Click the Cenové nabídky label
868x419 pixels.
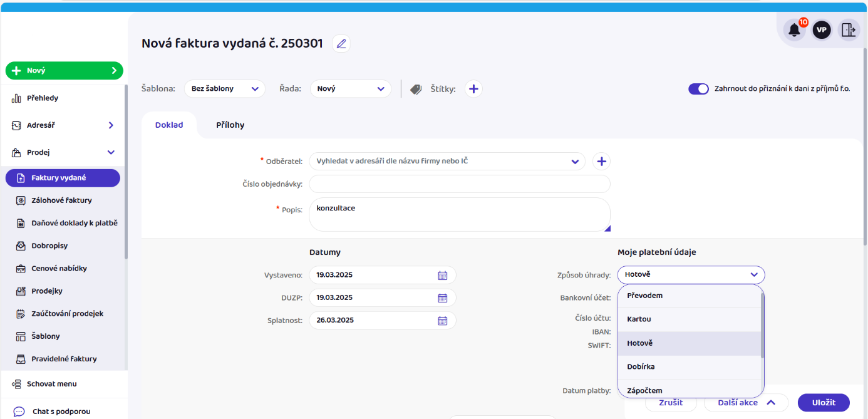tap(59, 268)
